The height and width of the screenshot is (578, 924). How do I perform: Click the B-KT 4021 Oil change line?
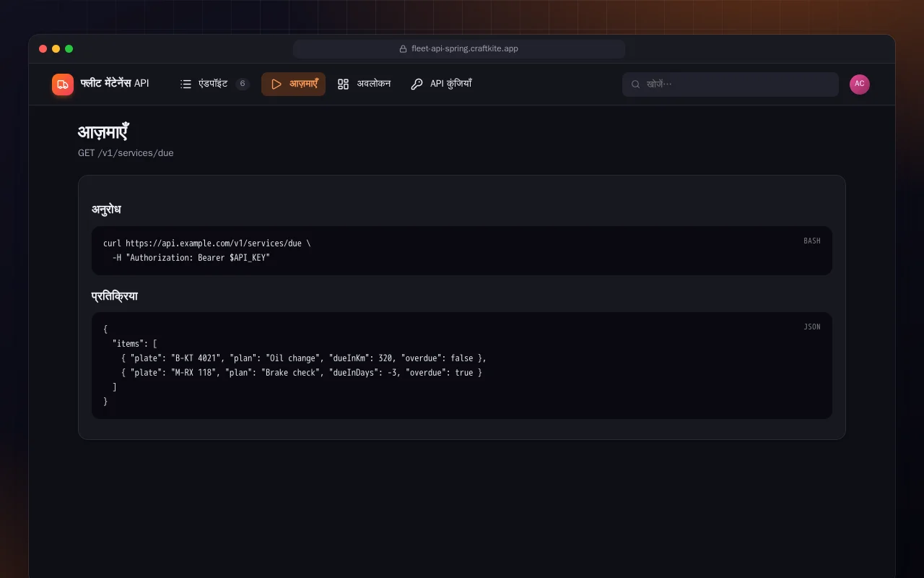click(x=304, y=358)
